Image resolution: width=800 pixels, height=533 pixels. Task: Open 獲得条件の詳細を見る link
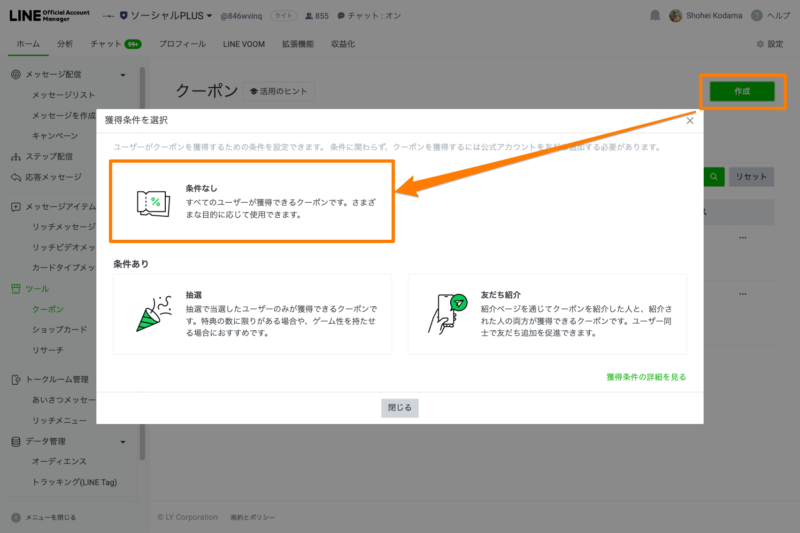[x=646, y=377]
